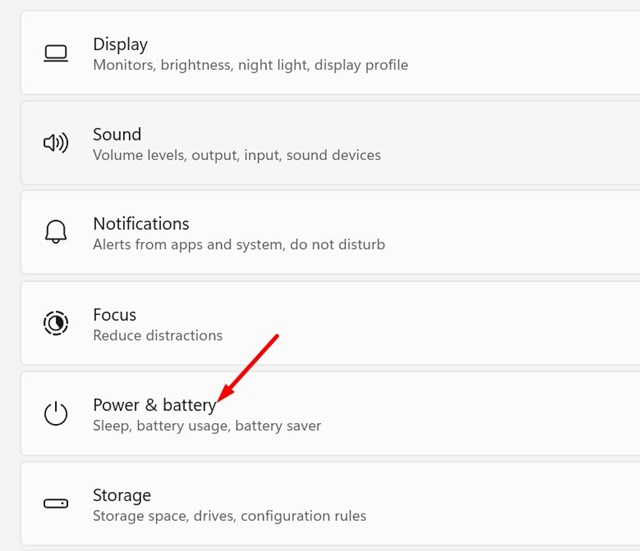Click the Storage drive icon
This screenshot has height=551, width=640.
[56, 504]
